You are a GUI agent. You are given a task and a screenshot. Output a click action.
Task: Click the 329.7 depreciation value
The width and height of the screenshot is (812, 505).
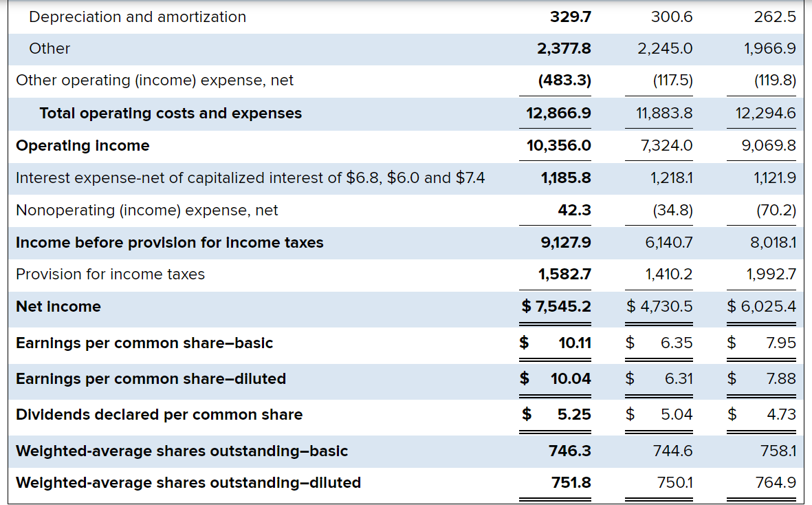569,17
